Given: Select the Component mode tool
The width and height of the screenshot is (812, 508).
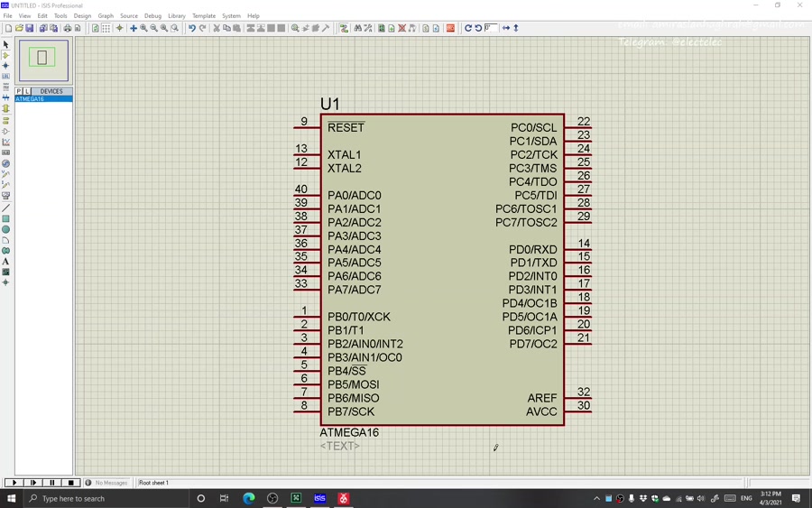Looking at the screenshot, I should pos(5,55).
